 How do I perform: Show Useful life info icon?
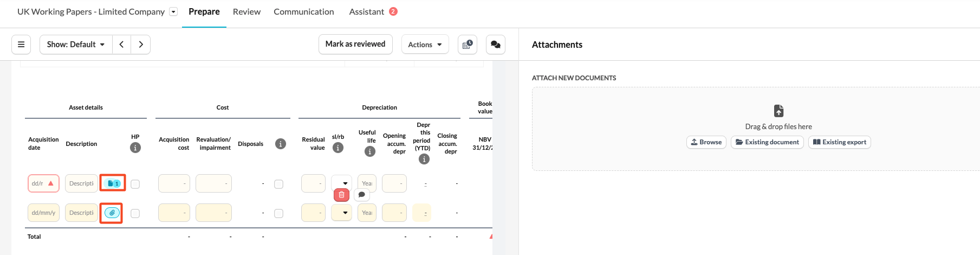click(x=370, y=151)
